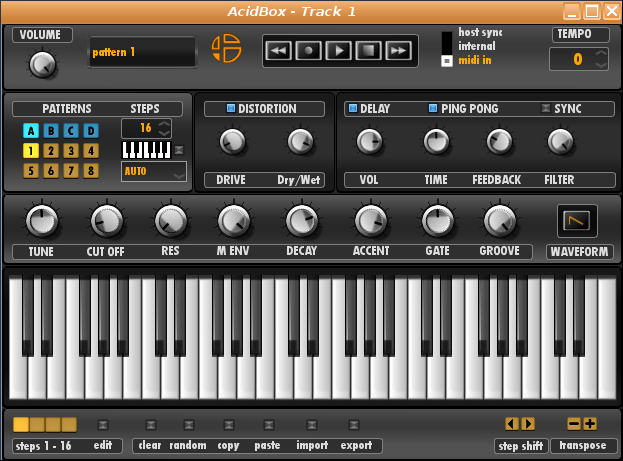Click the copy pattern button
Viewport: 623px width, 461px height.
point(229,425)
